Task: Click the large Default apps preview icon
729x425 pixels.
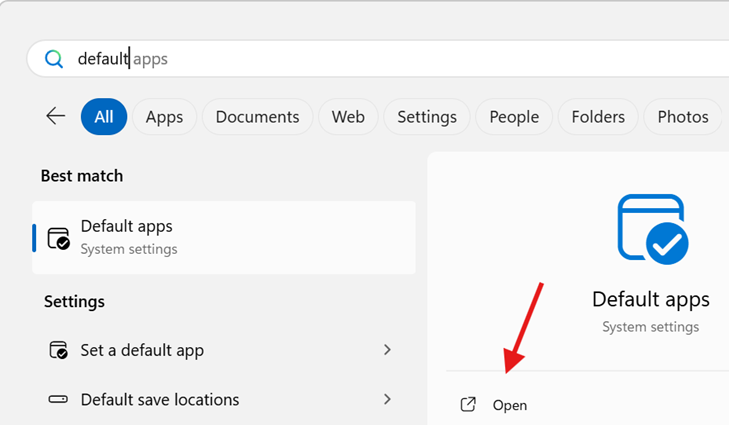Action: (652, 230)
